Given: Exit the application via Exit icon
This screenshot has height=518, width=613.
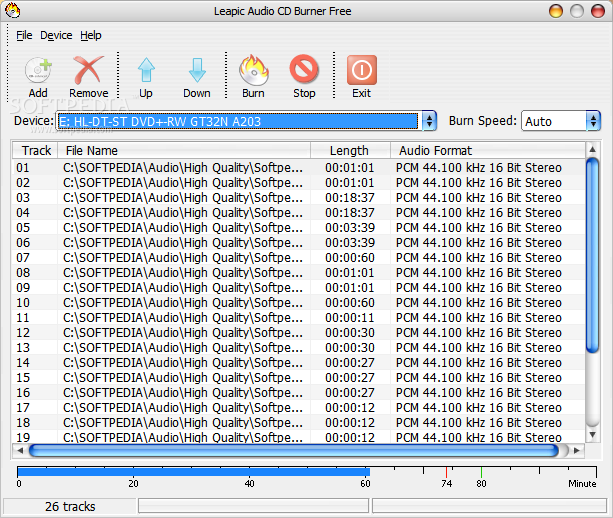Looking at the screenshot, I should [x=362, y=70].
